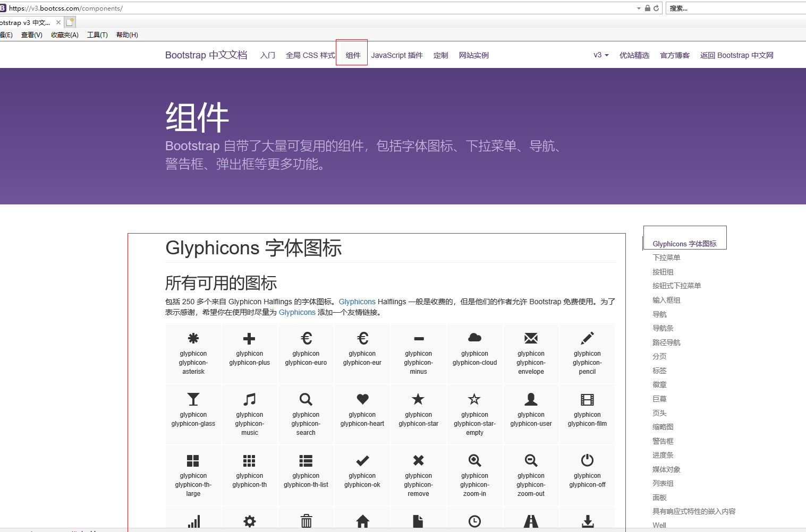Select the home house glyphicon
The height and width of the screenshot is (532, 806).
(x=363, y=521)
